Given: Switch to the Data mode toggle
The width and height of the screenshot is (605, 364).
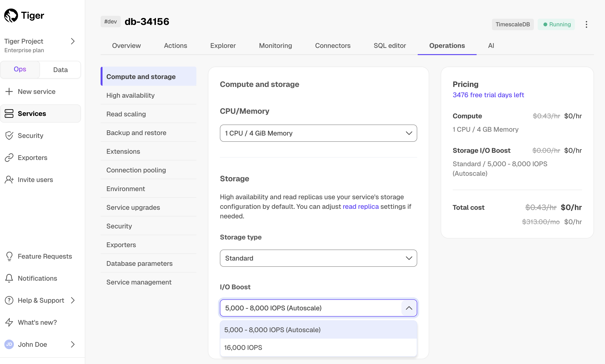Looking at the screenshot, I should point(60,70).
